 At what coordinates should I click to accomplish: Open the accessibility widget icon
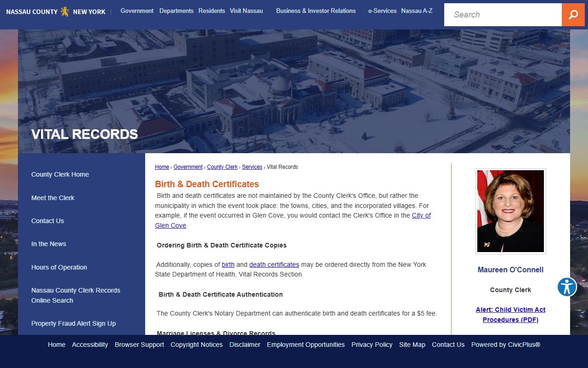click(567, 287)
